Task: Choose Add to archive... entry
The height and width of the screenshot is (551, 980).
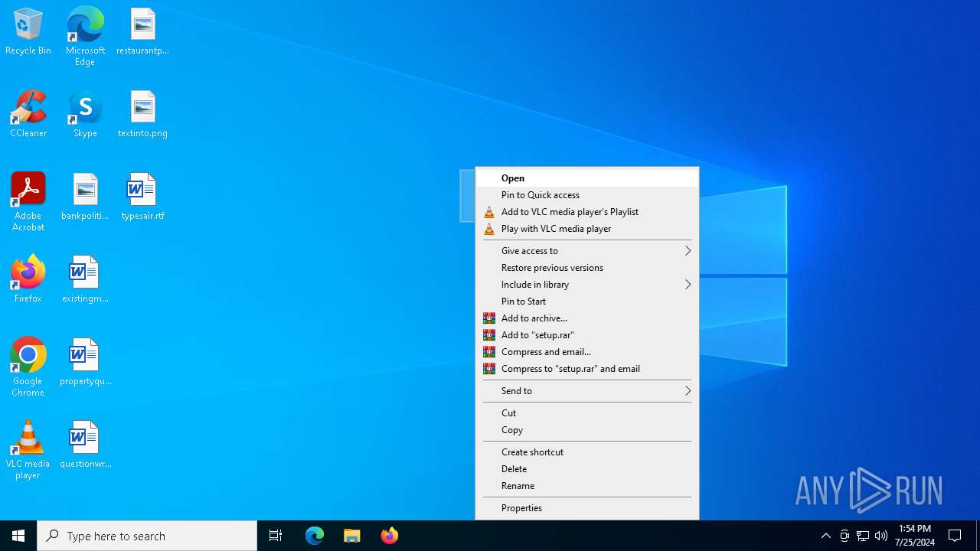Action: (587, 318)
